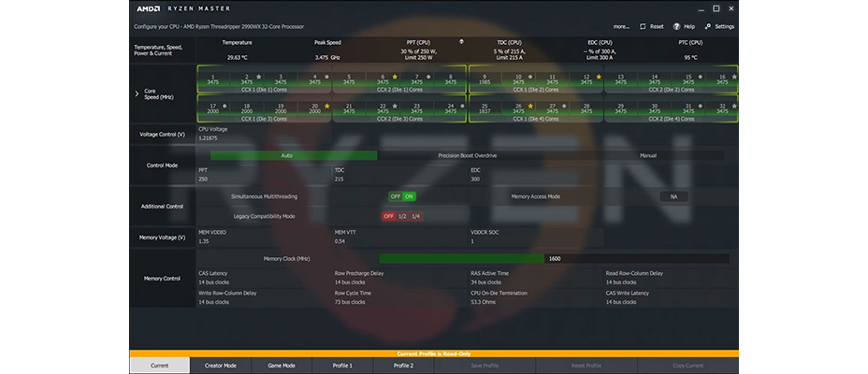Click the EDC value 300

coord(475,180)
